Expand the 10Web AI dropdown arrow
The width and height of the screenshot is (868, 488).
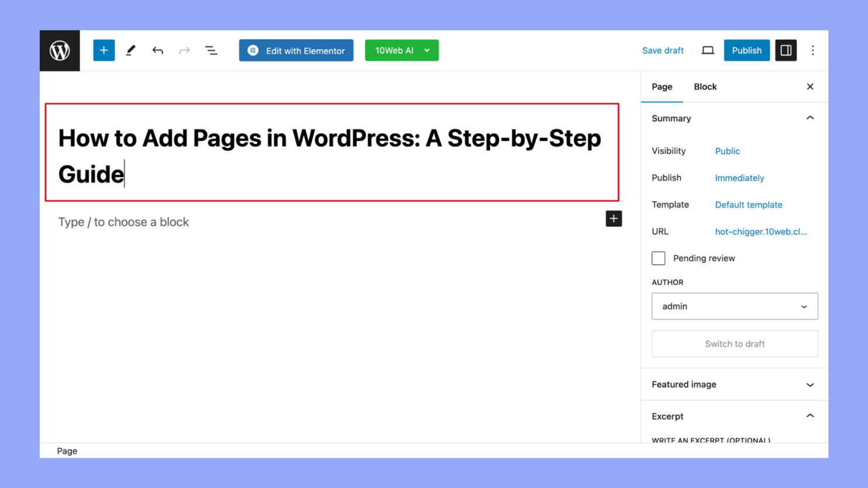(427, 50)
